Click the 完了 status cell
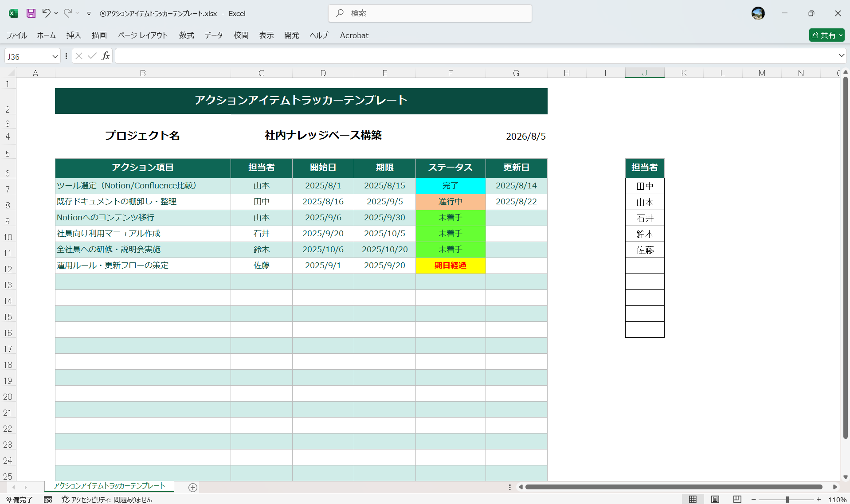 [450, 186]
